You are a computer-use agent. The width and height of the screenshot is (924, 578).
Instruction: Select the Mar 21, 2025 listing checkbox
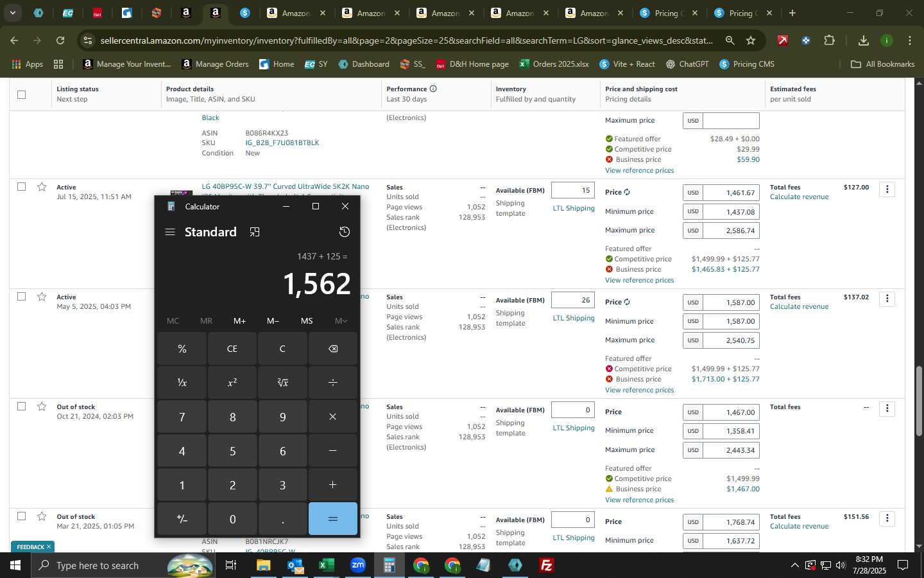(x=21, y=516)
